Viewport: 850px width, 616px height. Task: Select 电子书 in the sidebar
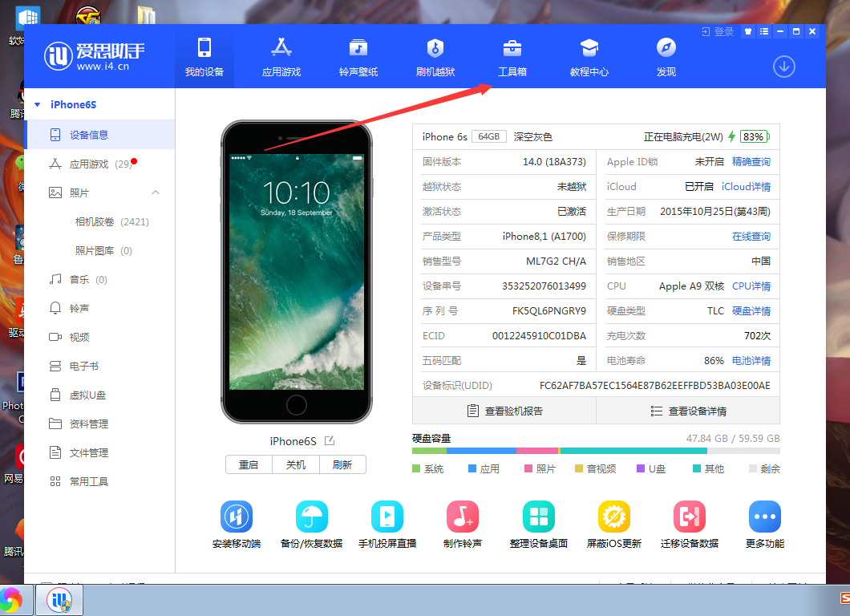tap(99, 366)
